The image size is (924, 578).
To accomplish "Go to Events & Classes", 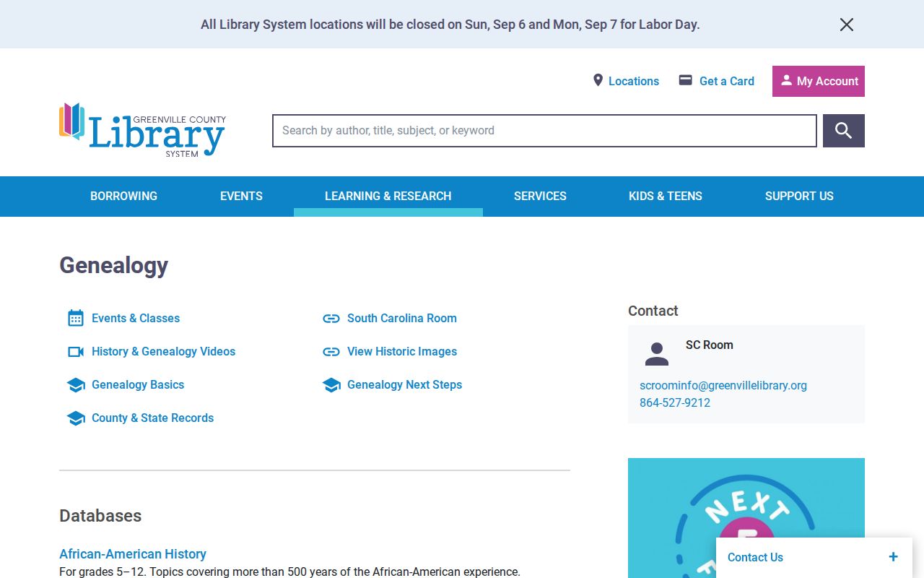I will coord(136,318).
